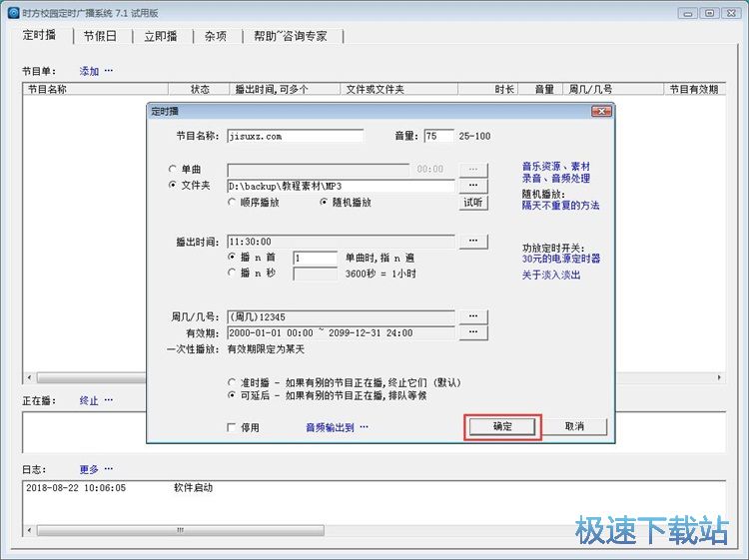Select the 文件夹 radio button

[x=173, y=185]
